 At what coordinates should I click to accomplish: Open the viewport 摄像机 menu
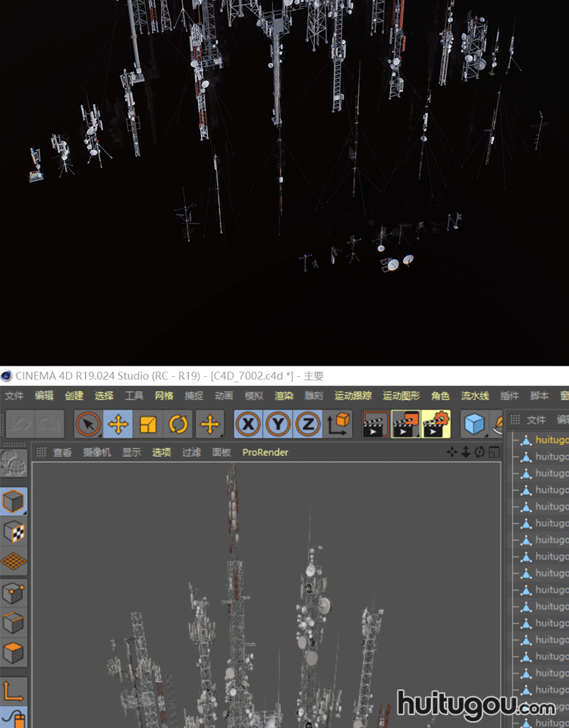pos(96,453)
